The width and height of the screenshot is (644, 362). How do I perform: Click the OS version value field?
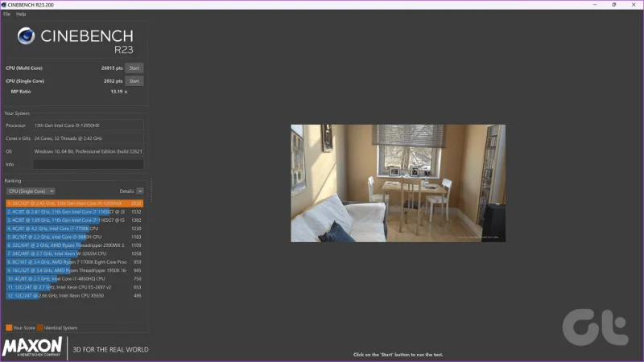[89, 151]
